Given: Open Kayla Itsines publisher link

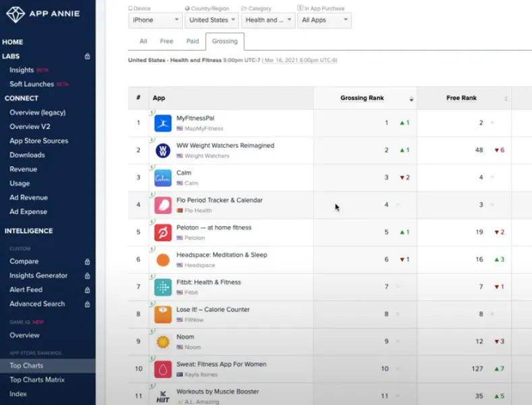Looking at the screenshot, I should click(x=201, y=375).
